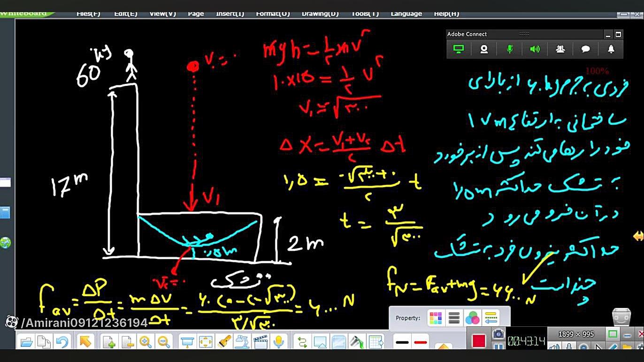644x362 pixels.
Task: Stop the recording with red square
Action: [478, 341]
